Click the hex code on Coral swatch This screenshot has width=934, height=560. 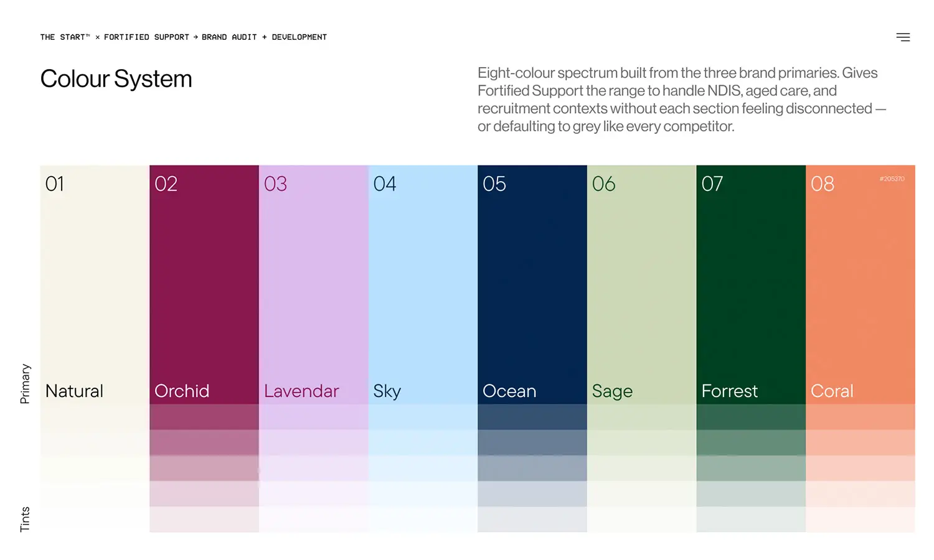pos(892,179)
